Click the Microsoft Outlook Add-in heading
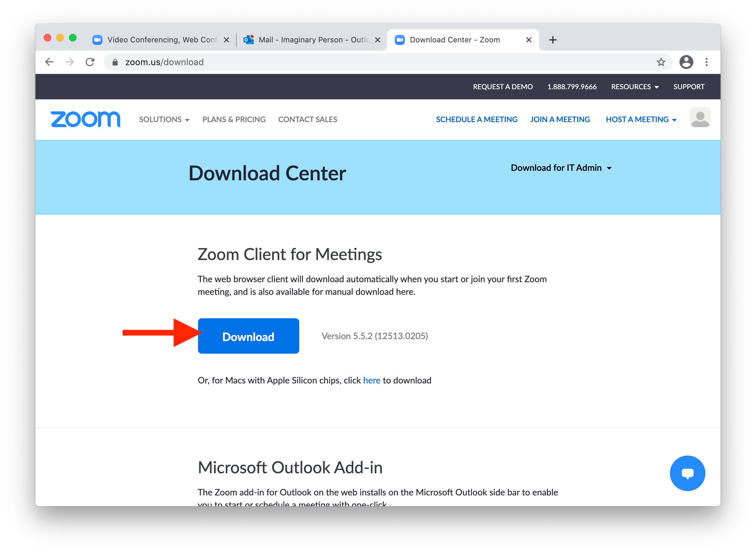This screenshot has width=756, height=553. coord(290,468)
